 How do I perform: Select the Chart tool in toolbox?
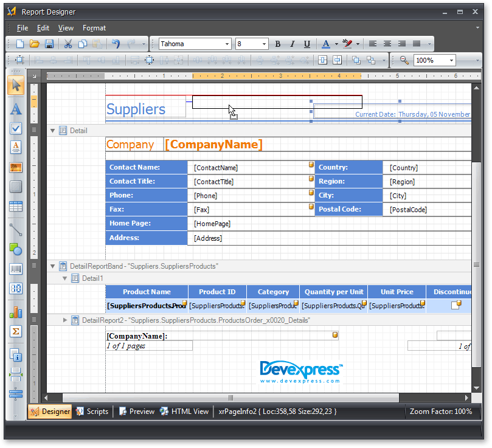[x=16, y=312]
